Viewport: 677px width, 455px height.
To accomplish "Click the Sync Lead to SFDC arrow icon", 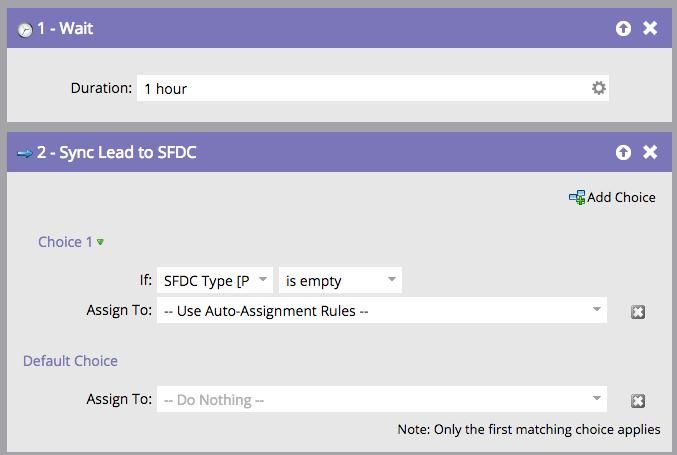I will pos(25,153).
